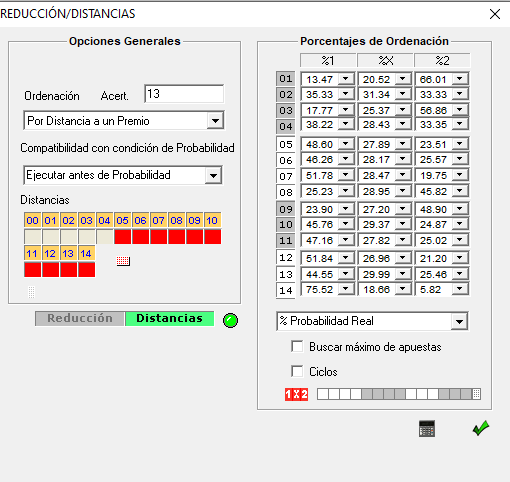This screenshot has height=482, width=510.
Task: Toggle the Ciclos checkbox
Action: click(x=297, y=371)
